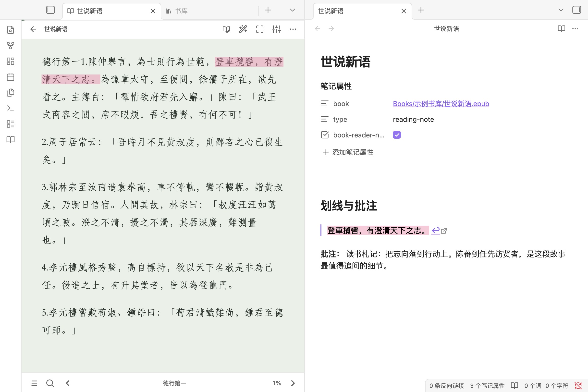Open reader settings sliders icon
Viewport: 588px width, 392px height.
tap(276, 29)
